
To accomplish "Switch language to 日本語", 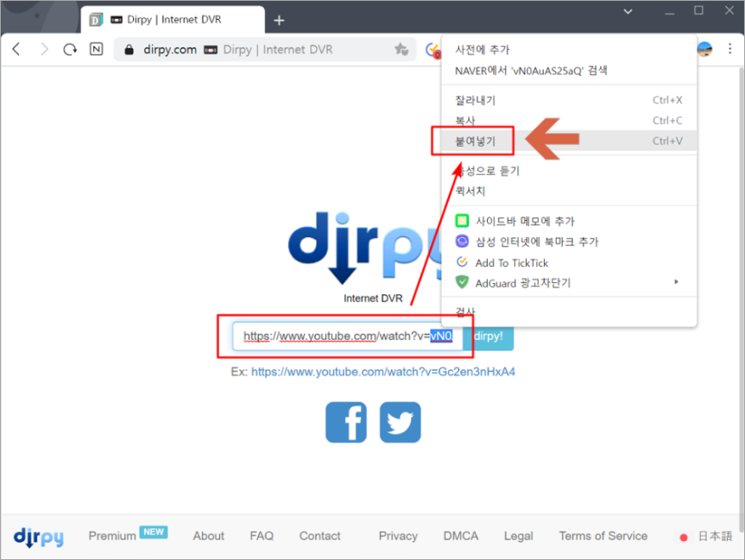I will tap(705, 536).
